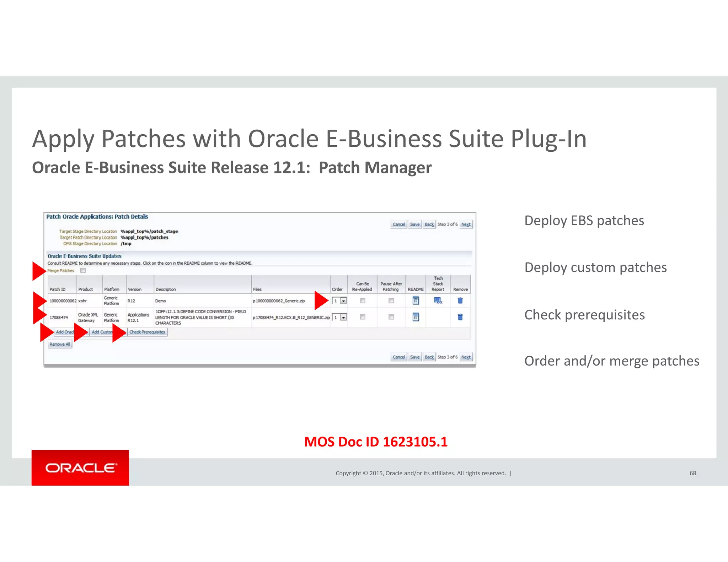
Task: Click the Add Oracle patch button
Action: coord(71,332)
